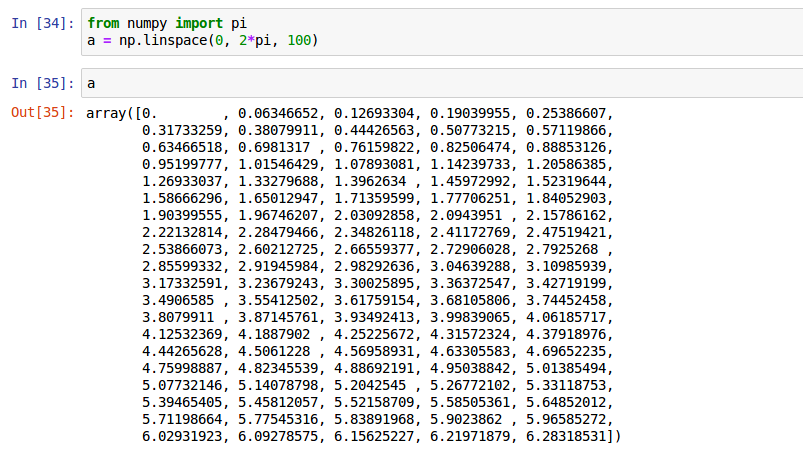
Task: Click the word 'linspace' in the code
Action: click(175, 40)
